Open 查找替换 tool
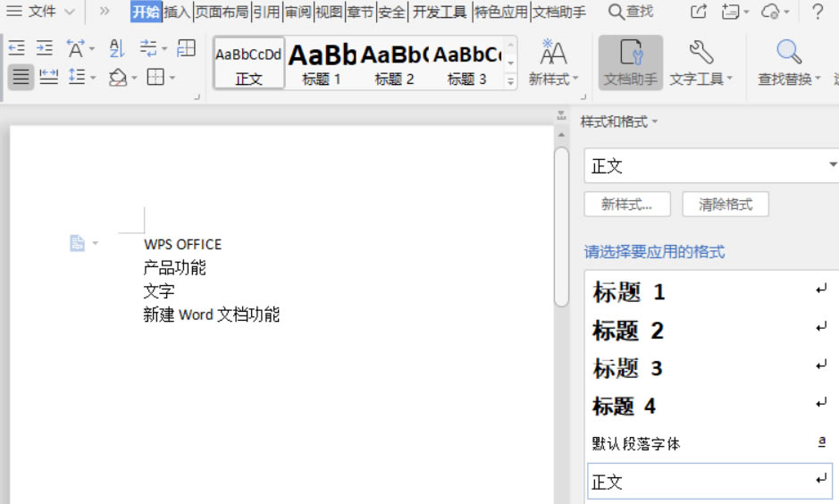Image resolution: width=839 pixels, height=504 pixels. [x=789, y=62]
